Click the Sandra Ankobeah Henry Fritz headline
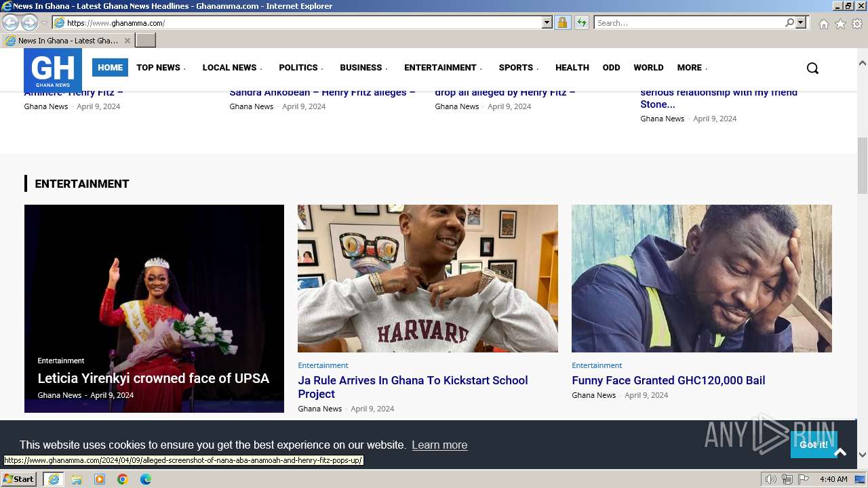This screenshot has width=868, height=488. tap(322, 92)
